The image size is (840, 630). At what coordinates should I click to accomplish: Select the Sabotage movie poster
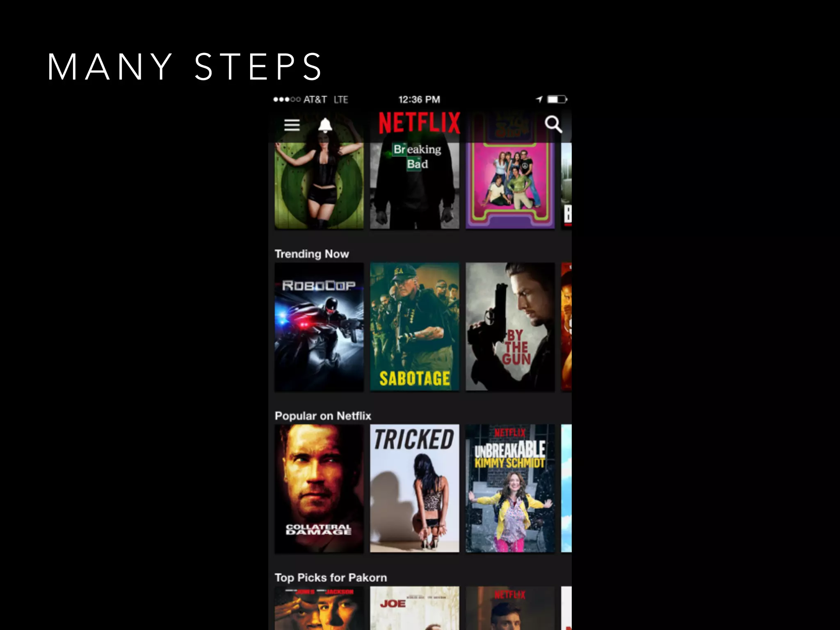[414, 327]
